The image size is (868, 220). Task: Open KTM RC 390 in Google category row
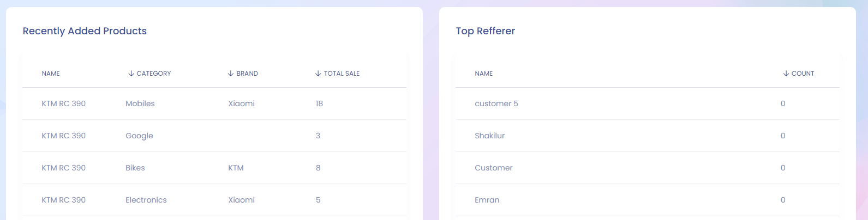(x=63, y=136)
